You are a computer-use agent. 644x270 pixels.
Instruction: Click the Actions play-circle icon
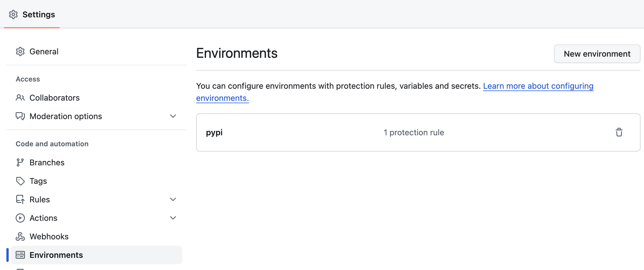click(20, 218)
